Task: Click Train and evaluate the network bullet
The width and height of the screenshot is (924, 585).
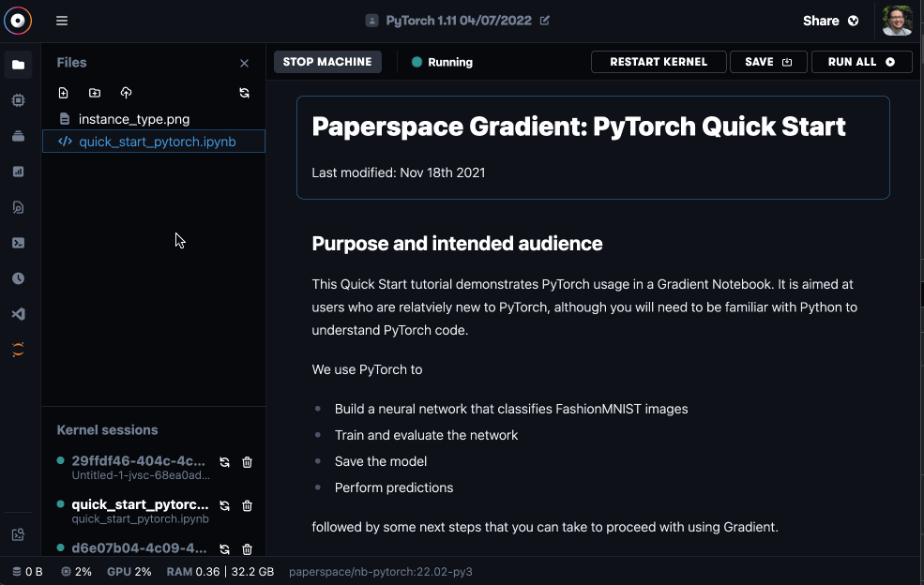Action: coord(427,435)
